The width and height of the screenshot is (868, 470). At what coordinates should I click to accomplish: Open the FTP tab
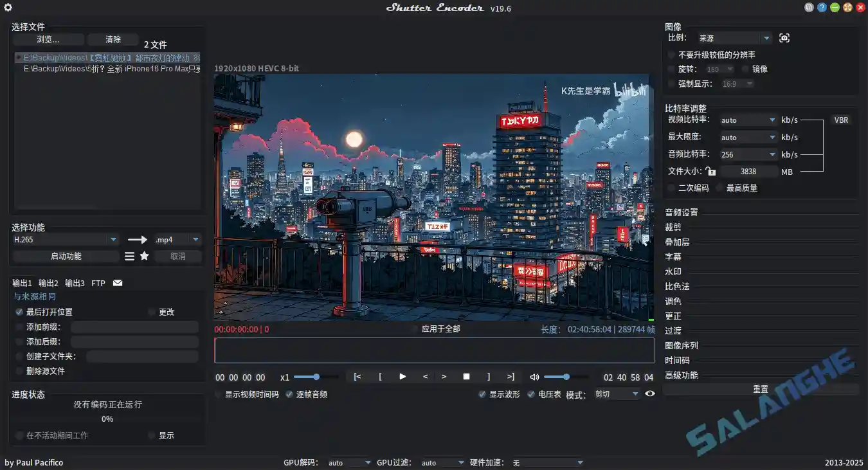click(x=98, y=282)
